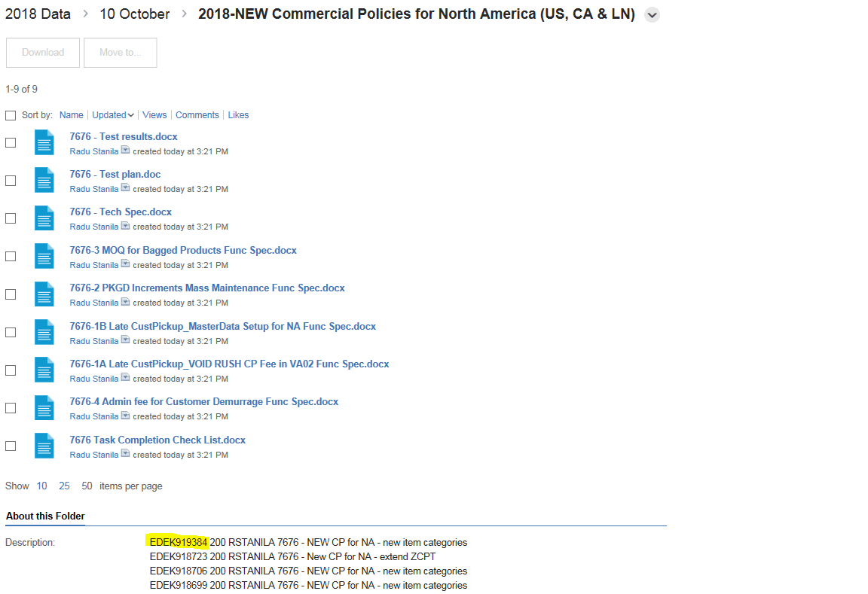Click file icon for 7676 Task Completion Check List
This screenshot has height=594, width=868.
click(x=44, y=446)
